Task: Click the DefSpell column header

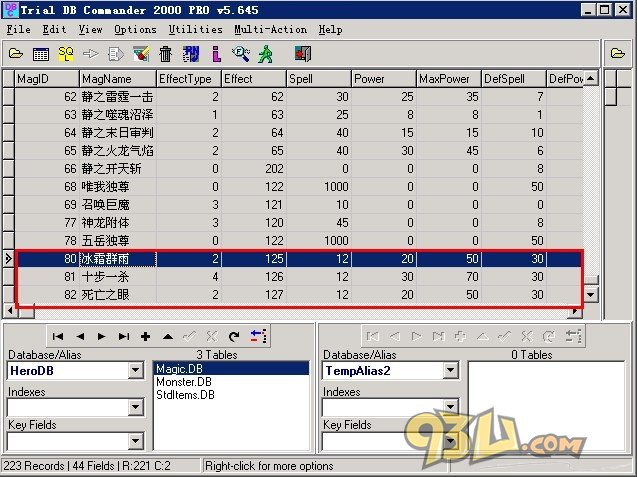Action: click(x=514, y=79)
